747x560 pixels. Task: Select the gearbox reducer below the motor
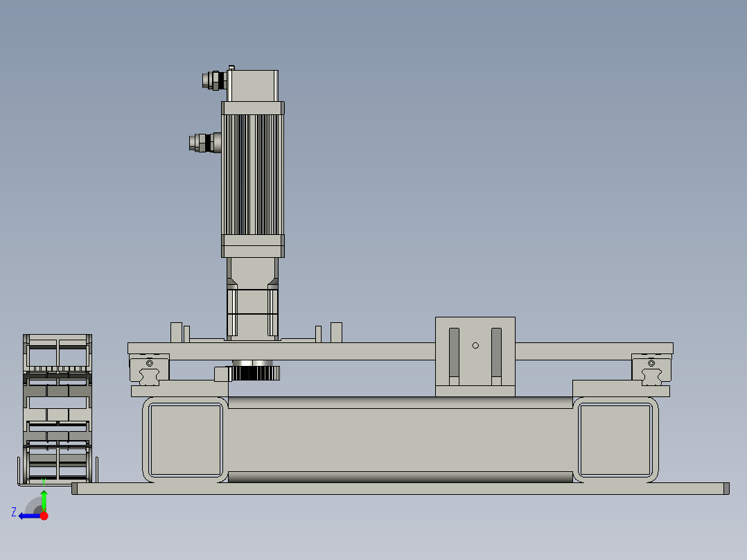[252, 299]
